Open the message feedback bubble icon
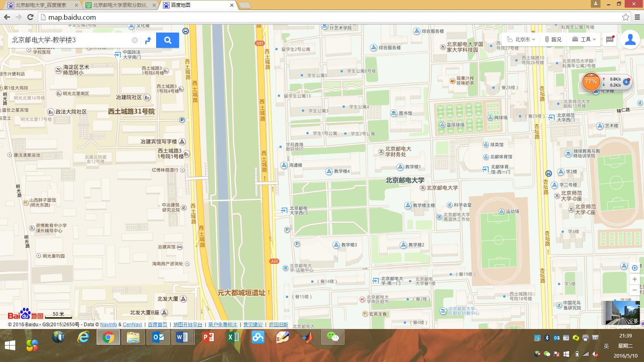Screen dimensions: 644x362 tap(610, 39)
